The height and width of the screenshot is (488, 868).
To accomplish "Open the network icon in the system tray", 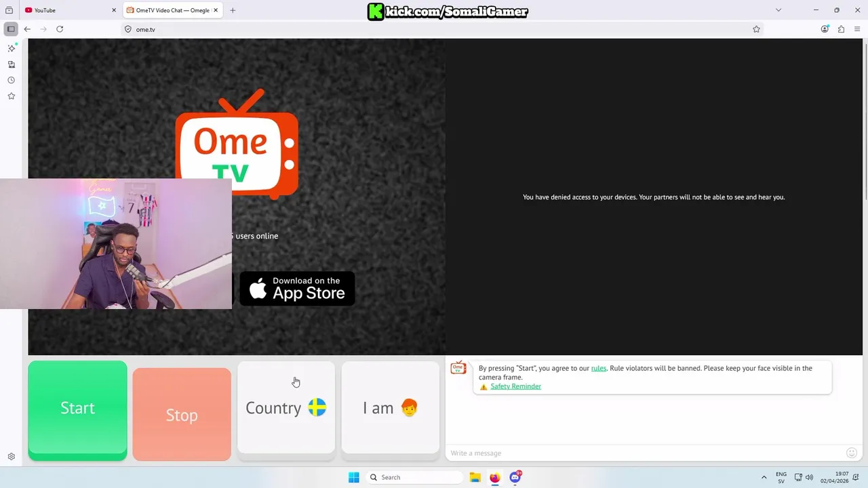I will 798,477.
